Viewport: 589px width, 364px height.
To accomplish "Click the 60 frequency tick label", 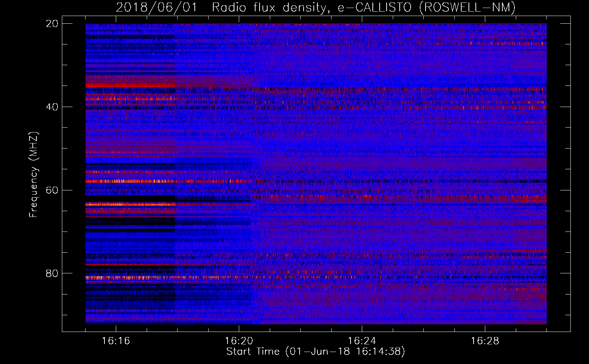I will [52, 190].
